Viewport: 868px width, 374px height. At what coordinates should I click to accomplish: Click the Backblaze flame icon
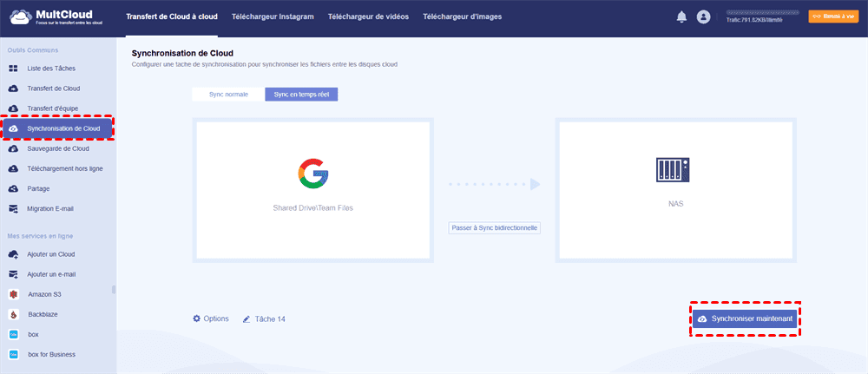pos(14,314)
